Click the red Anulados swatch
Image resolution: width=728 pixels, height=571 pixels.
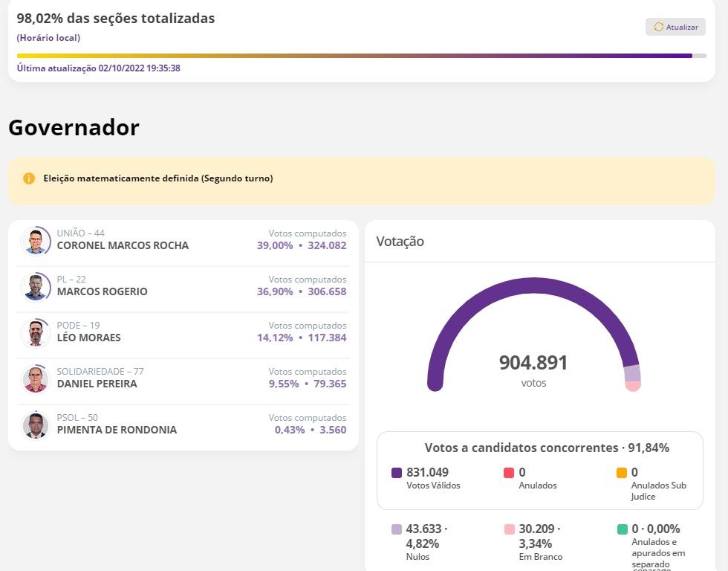point(509,473)
